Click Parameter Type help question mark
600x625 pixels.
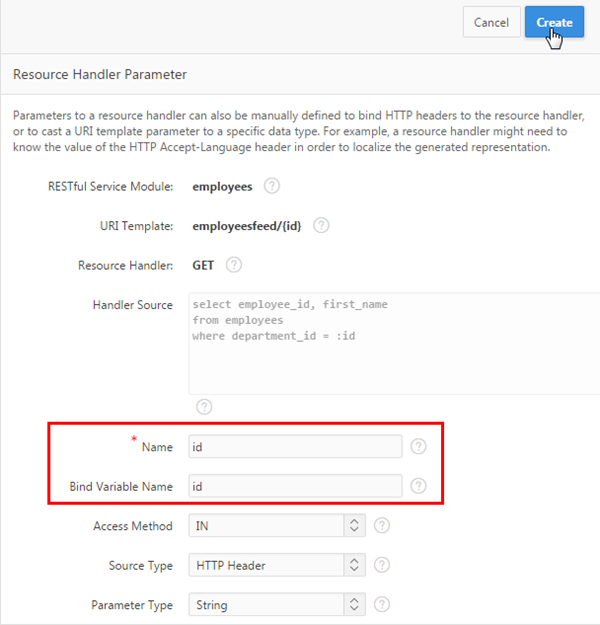[382, 605]
